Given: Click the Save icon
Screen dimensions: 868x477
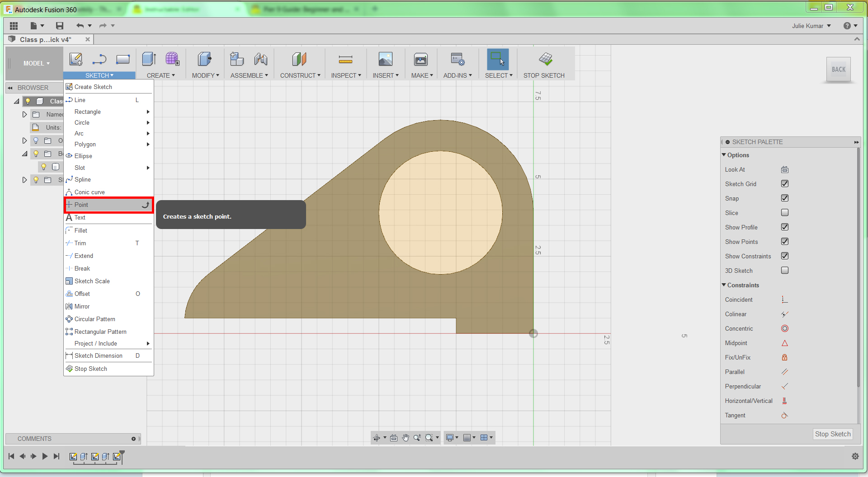Looking at the screenshot, I should 59,26.
